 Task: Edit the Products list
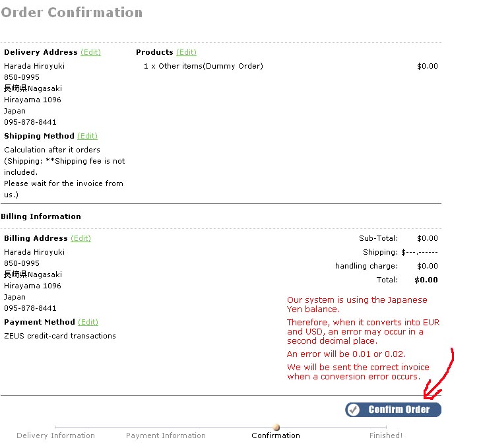tap(186, 52)
